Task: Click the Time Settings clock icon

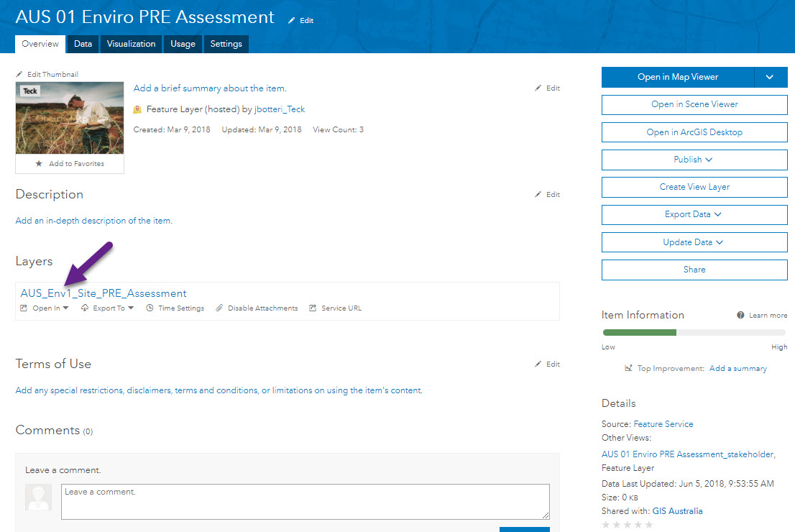Action: click(x=150, y=308)
